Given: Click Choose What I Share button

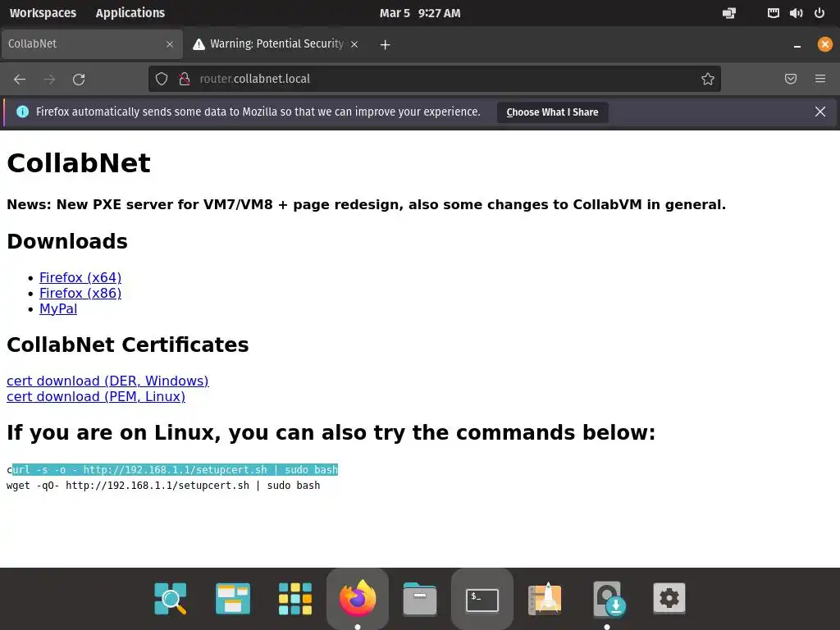Looking at the screenshot, I should 552,112.
